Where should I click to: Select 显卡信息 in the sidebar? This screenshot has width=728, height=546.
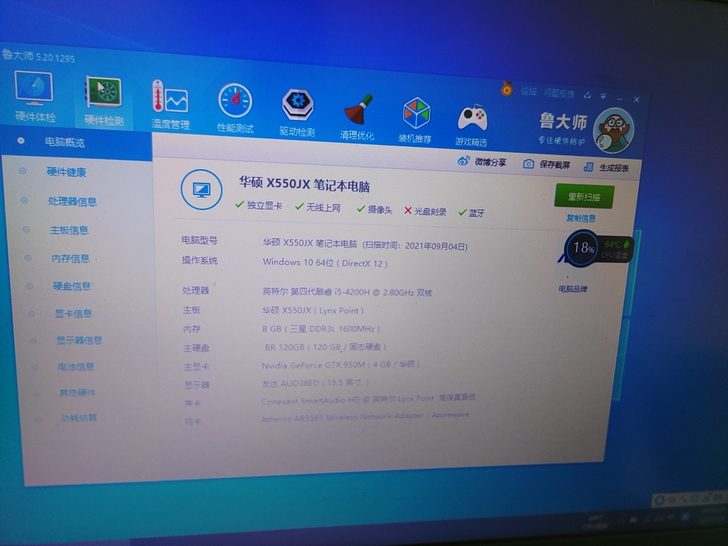coord(73,313)
